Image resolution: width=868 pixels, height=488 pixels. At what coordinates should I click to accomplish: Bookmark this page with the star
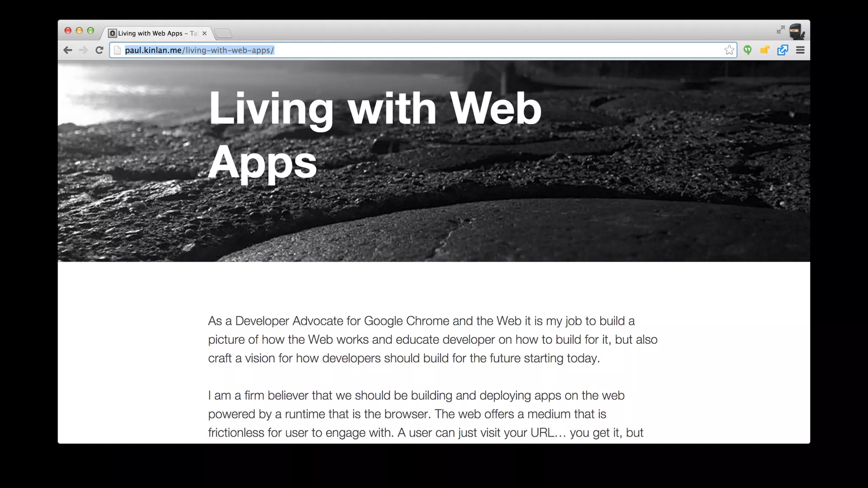pyautogui.click(x=729, y=50)
